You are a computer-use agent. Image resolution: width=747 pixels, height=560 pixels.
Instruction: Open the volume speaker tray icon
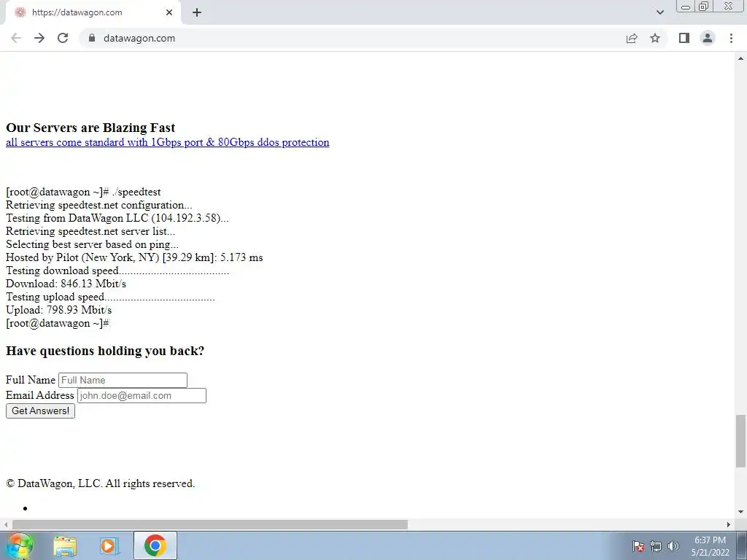coord(673,546)
